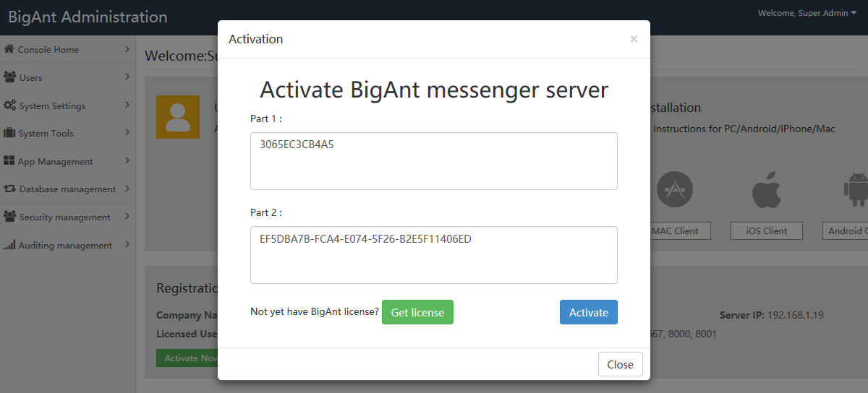Screen dimensions: 868x393
Task: Click the Auditing management bars icon
Action: click(x=9, y=245)
